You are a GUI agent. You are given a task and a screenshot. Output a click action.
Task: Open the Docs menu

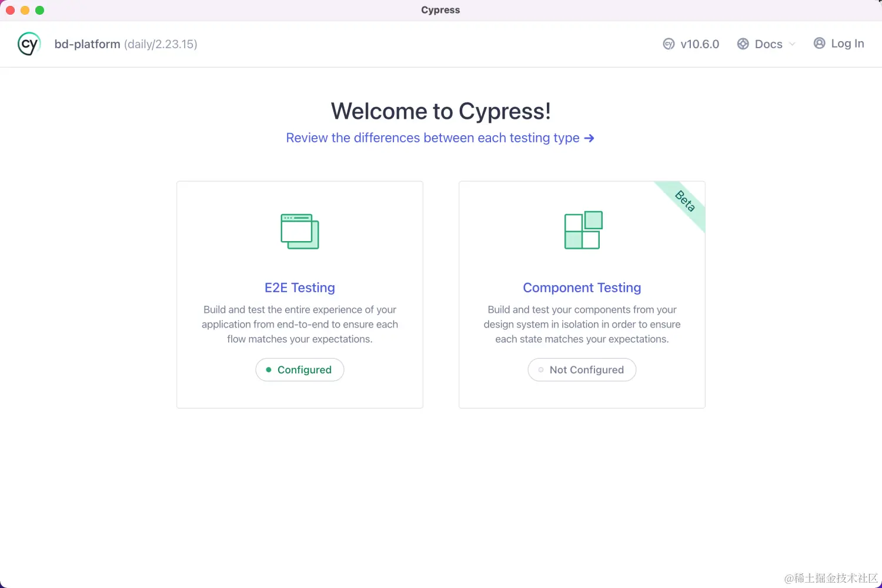click(766, 44)
